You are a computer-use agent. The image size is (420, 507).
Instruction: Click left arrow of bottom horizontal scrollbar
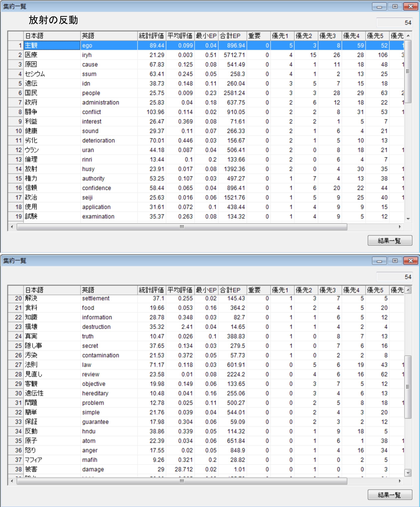click(x=12, y=481)
